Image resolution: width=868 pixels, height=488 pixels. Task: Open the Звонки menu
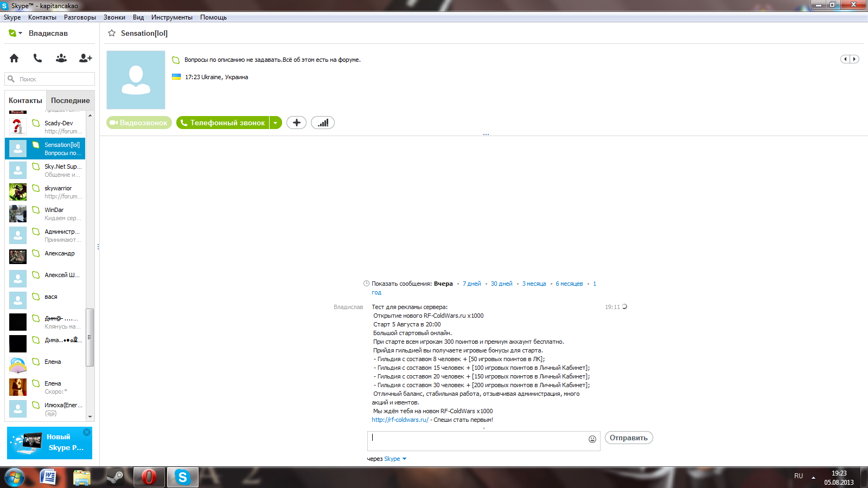tap(114, 17)
